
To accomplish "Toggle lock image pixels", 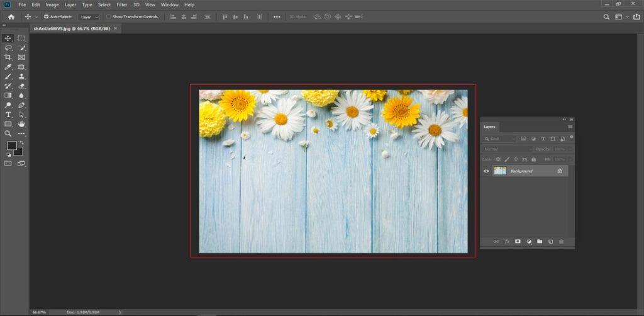I will pos(507,159).
